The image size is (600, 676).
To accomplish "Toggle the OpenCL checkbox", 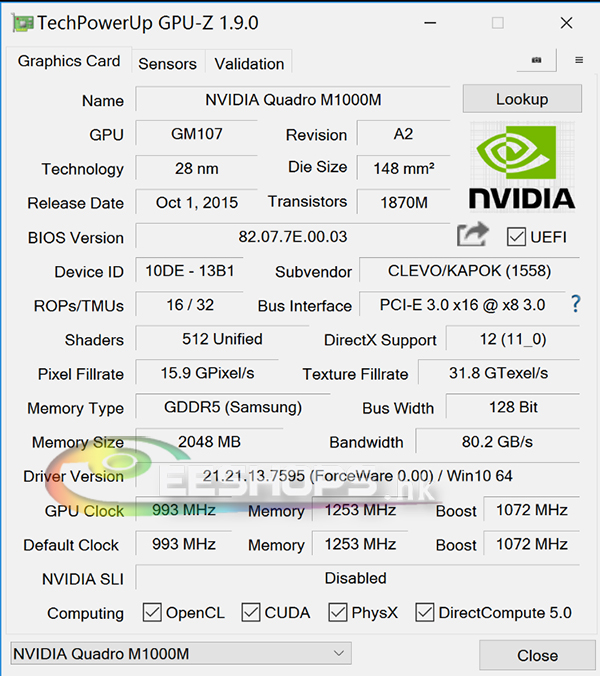I will click(x=152, y=613).
